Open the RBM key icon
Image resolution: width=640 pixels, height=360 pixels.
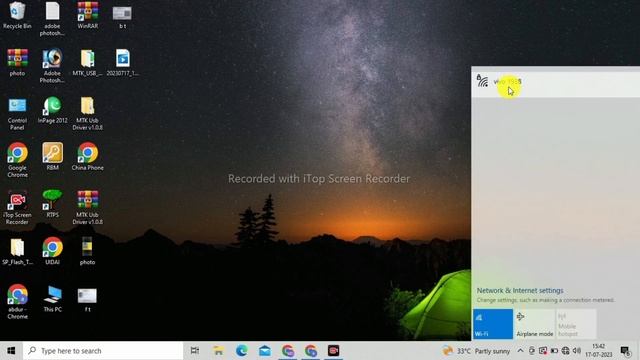click(52, 156)
